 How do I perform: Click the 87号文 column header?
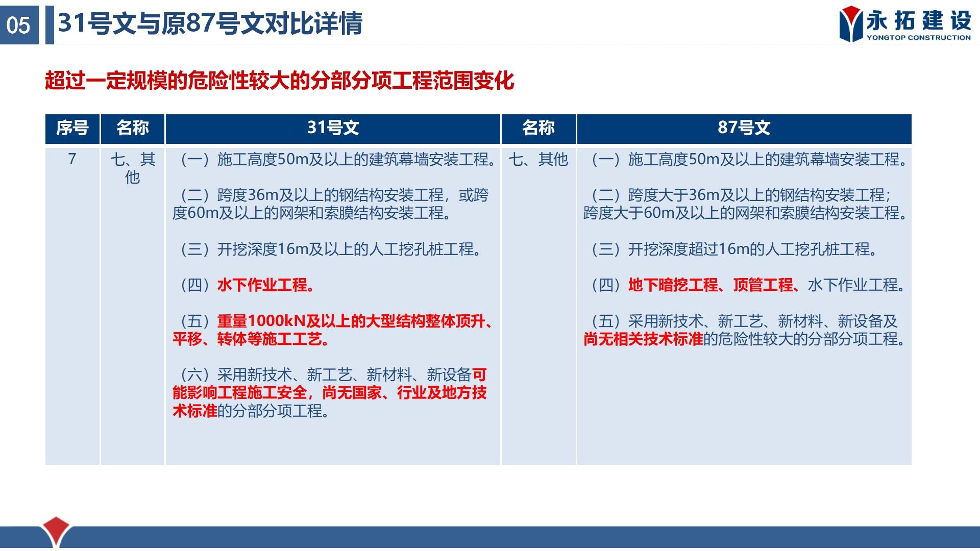click(744, 128)
